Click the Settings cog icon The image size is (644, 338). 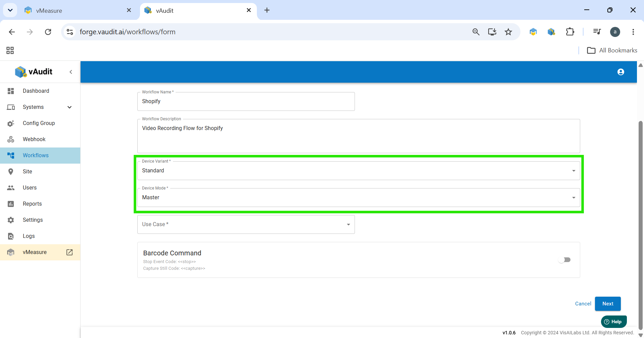11,220
